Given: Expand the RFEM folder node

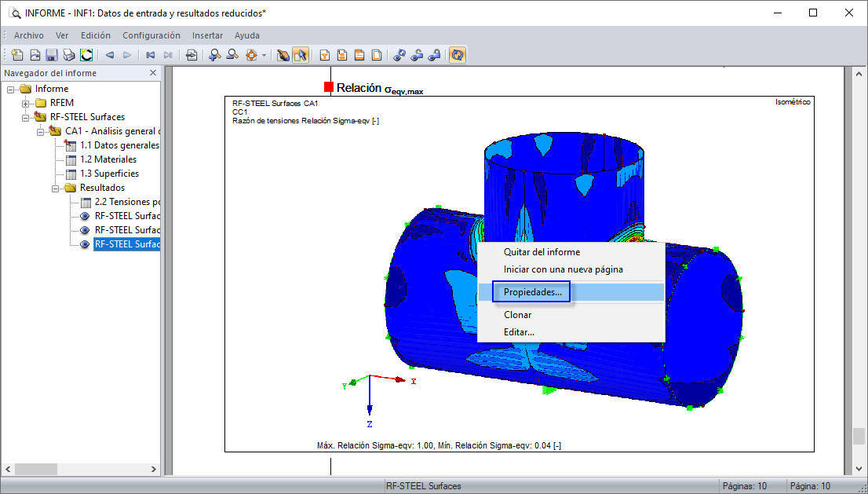Looking at the screenshot, I should pyautogui.click(x=25, y=104).
